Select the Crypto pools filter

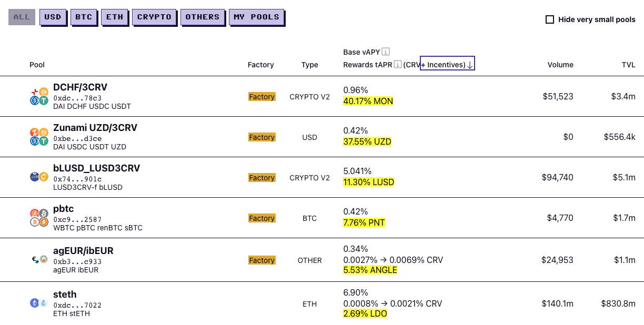154,17
